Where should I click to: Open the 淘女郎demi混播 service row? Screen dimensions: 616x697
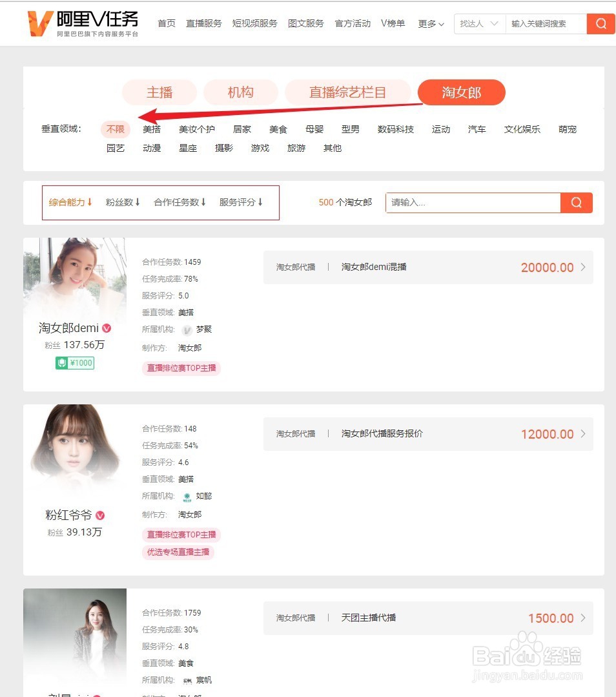coord(429,267)
